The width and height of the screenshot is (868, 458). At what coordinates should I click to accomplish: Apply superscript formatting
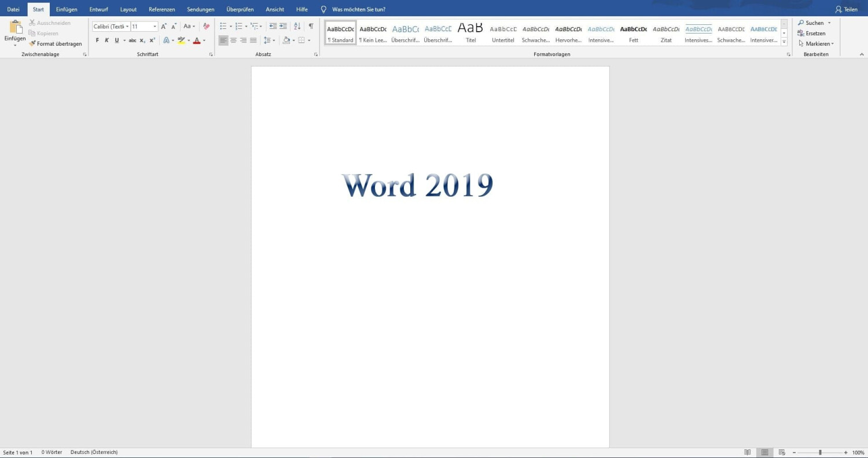[x=152, y=40]
